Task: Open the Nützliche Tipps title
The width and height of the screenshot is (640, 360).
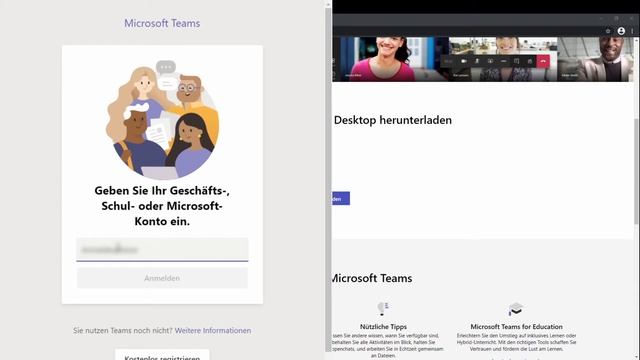Action: point(383,327)
